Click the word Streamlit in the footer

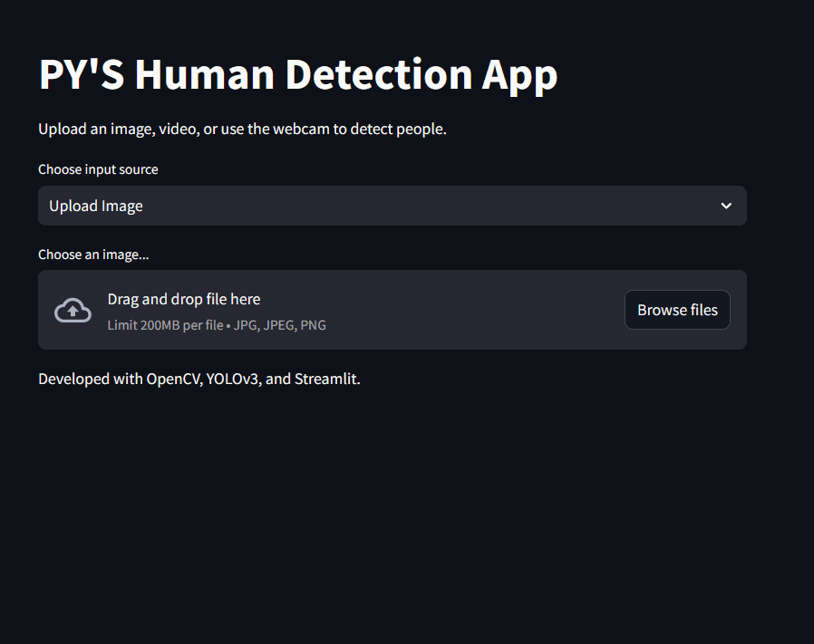coord(326,379)
